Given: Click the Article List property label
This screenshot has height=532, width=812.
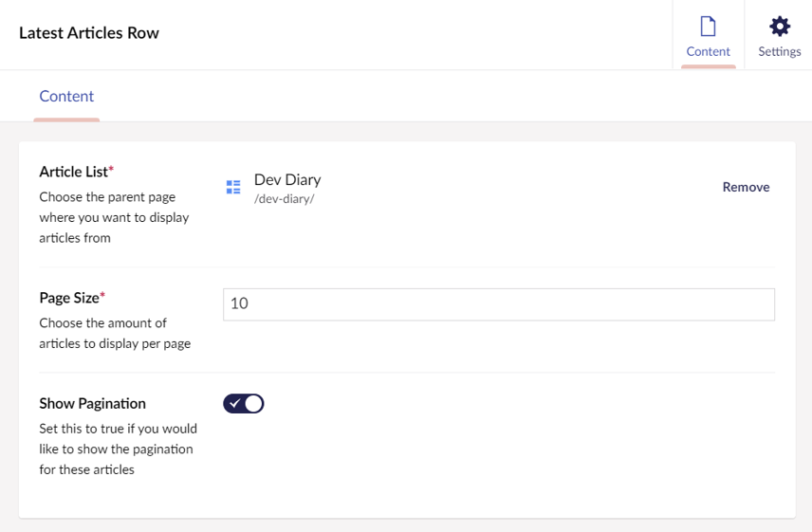Looking at the screenshot, I should point(73,172).
